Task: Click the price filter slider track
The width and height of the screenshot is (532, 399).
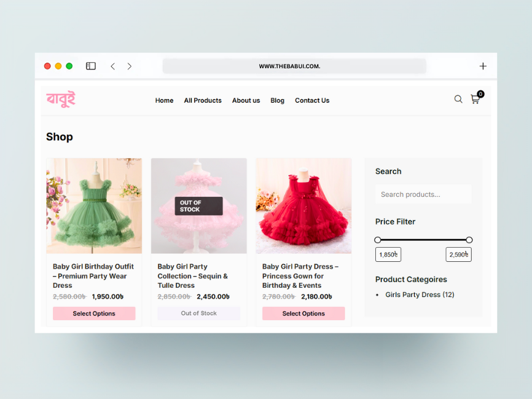Action: [x=423, y=240]
